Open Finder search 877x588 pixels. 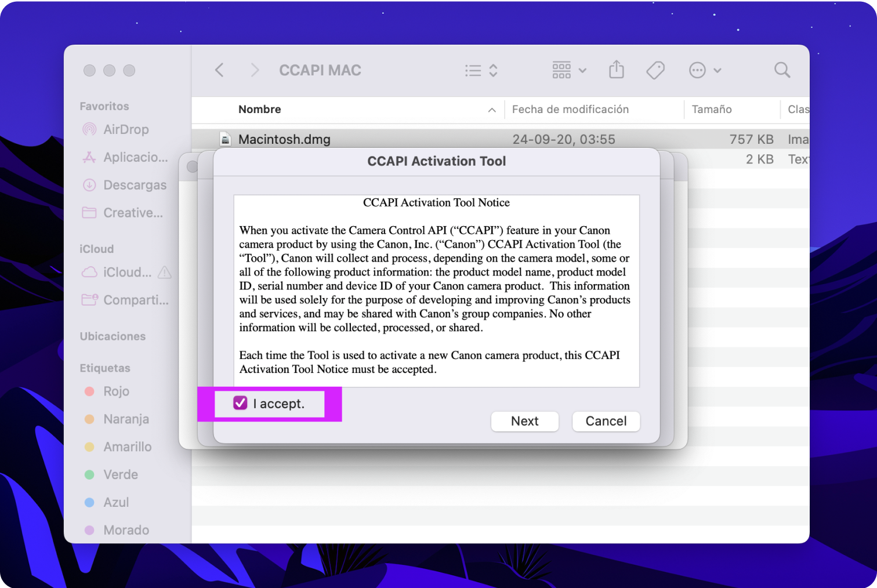tap(782, 70)
